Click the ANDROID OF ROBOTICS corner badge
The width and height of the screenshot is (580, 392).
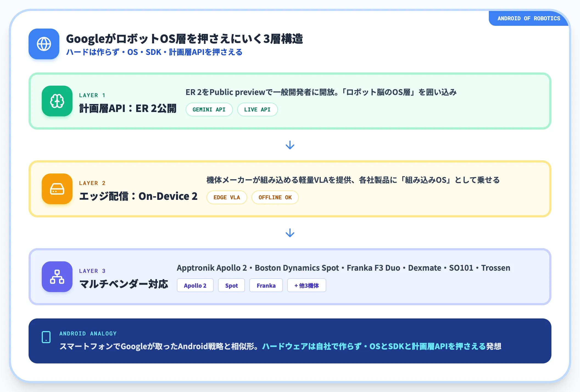click(x=529, y=18)
